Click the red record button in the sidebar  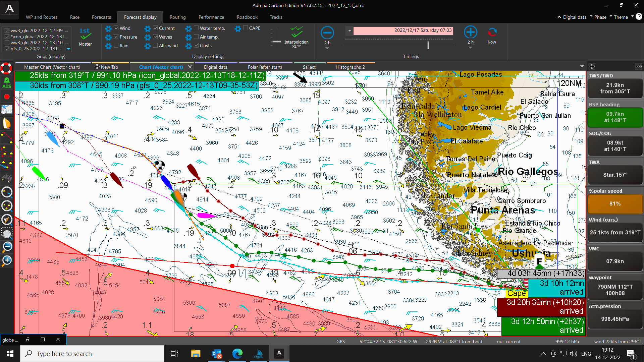pos(7,97)
